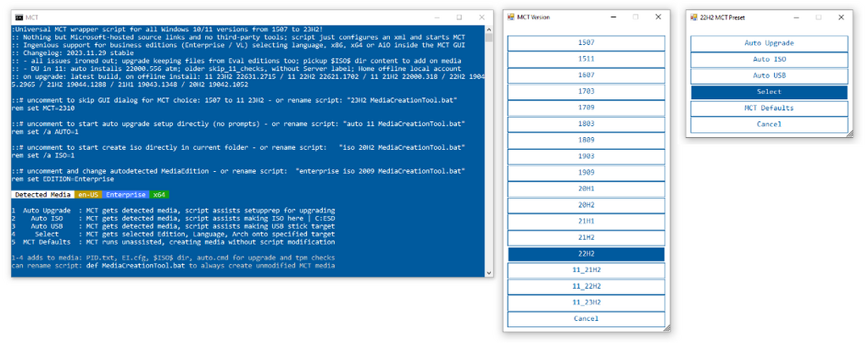Screen dimensions: 868x343
Task: Cancel the MCT Version dialog
Action: (x=587, y=318)
